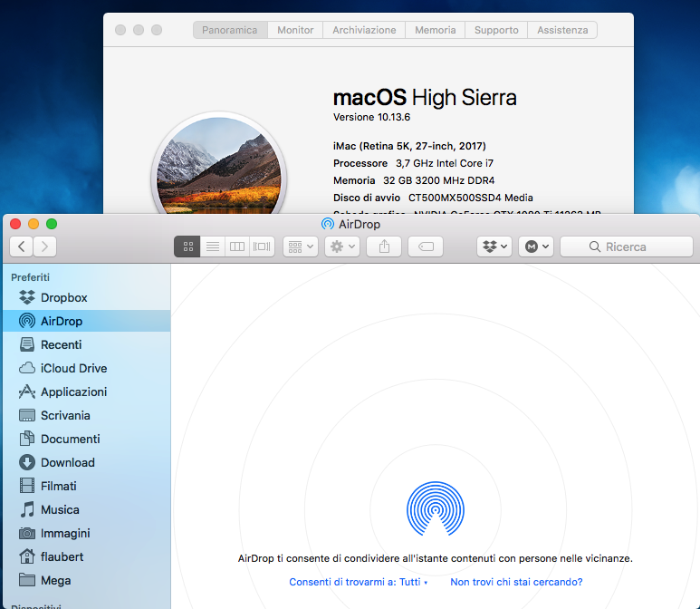Open flaubert home folder in sidebar
The width and height of the screenshot is (700, 609).
pyautogui.click(x=87, y=556)
